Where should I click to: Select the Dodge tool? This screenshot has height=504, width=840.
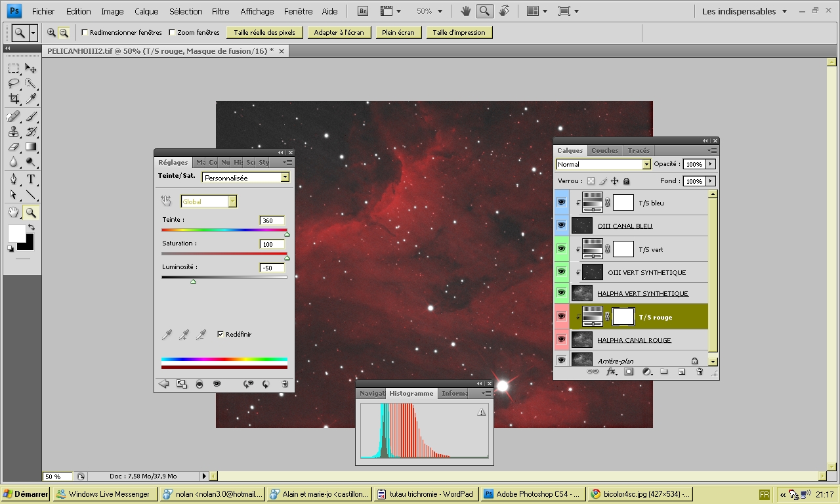31,162
